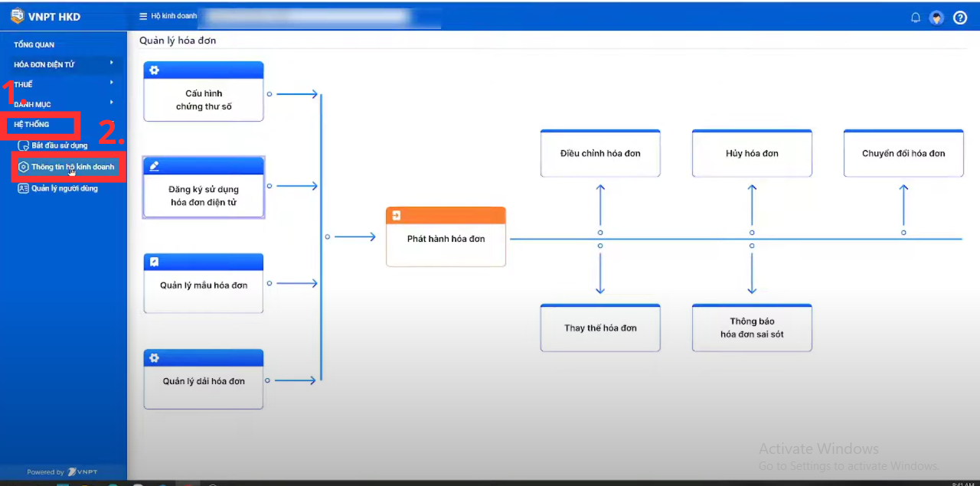Expand the Thuế submenu arrow
This screenshot has width=980, height=486.
tap(111, 83)
